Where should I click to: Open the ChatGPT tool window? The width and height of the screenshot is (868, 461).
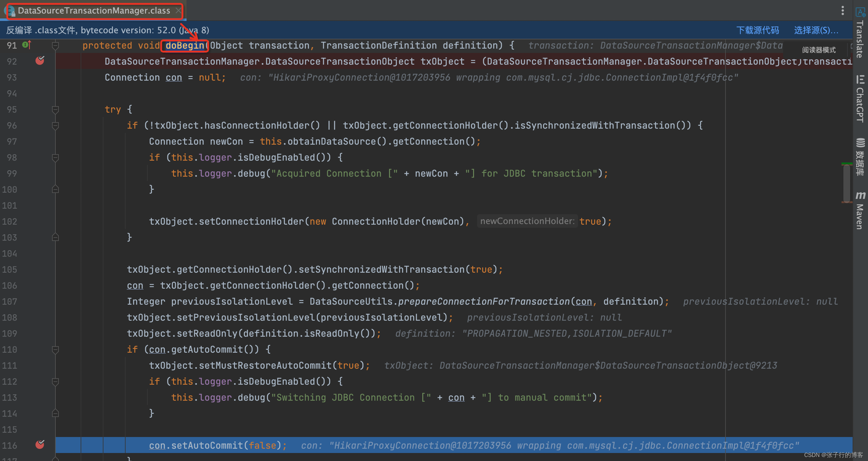(x=860, y=99)
